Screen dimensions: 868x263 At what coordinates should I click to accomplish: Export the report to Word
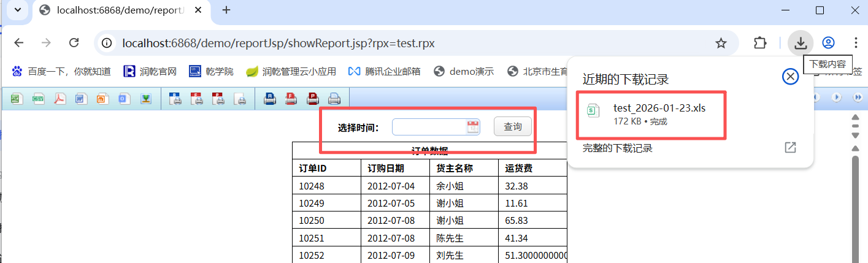click(x=82, y=98)
